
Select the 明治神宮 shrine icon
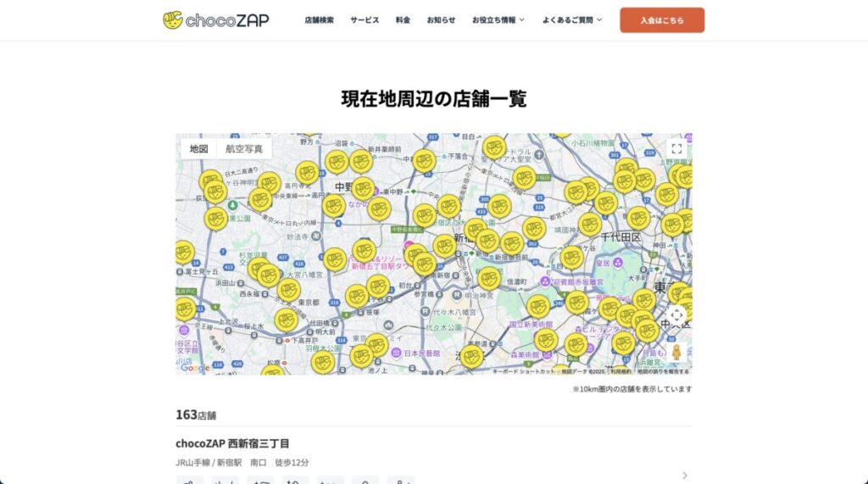coord(457,296)
